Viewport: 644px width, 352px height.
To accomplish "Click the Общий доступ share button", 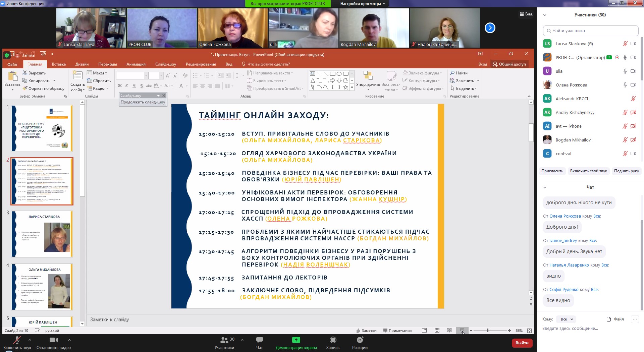I will (x=509, y=64).
